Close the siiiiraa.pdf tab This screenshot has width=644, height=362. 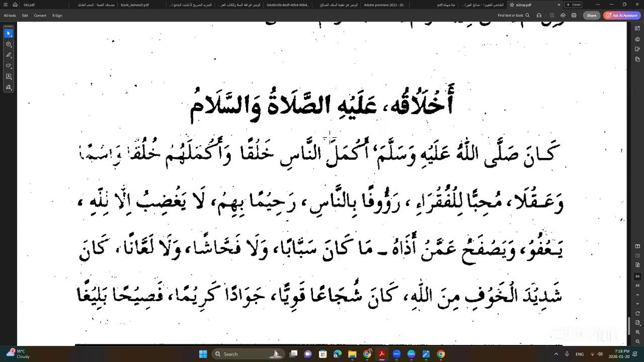558,5
